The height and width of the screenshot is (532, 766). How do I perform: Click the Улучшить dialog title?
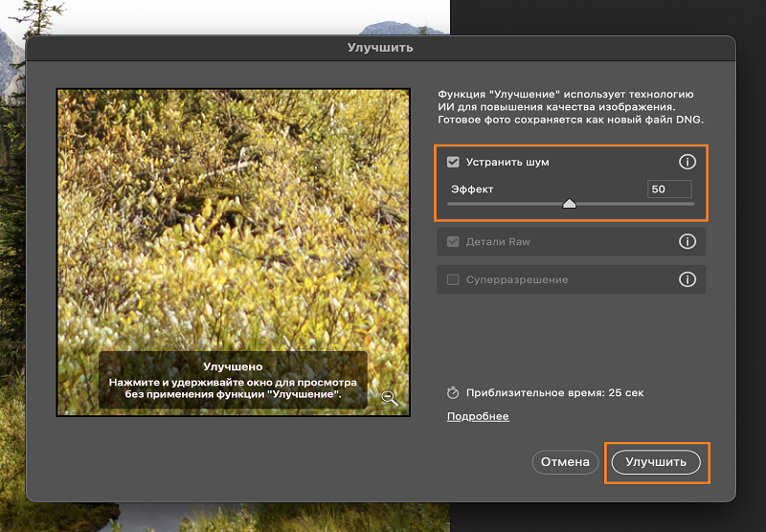tap(380, 47)
